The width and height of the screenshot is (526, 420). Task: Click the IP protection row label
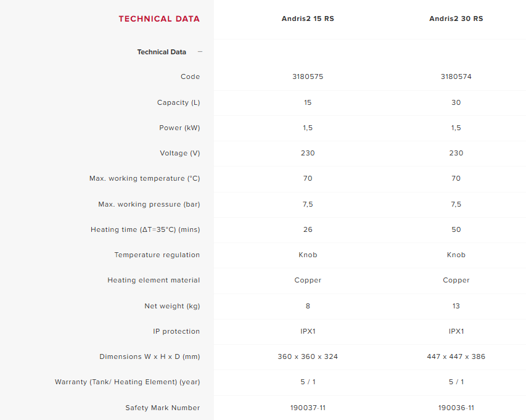(176, 331)
